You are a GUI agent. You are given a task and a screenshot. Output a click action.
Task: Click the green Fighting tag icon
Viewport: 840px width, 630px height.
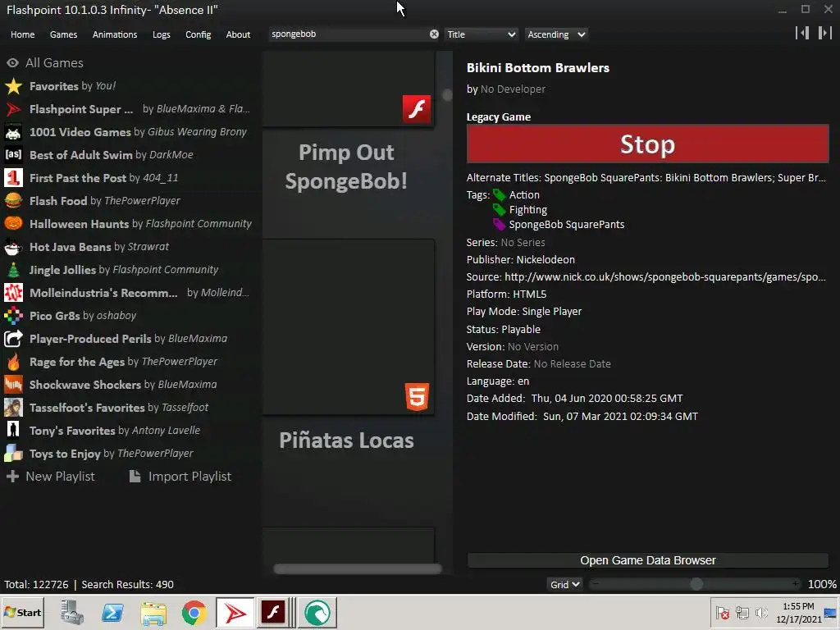coord(500,210)
